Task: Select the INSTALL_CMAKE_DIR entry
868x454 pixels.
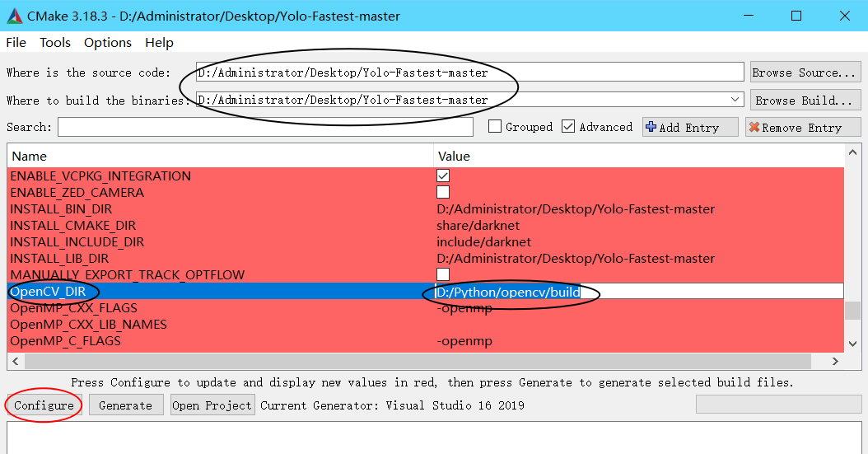Action: tap(73, 225)
